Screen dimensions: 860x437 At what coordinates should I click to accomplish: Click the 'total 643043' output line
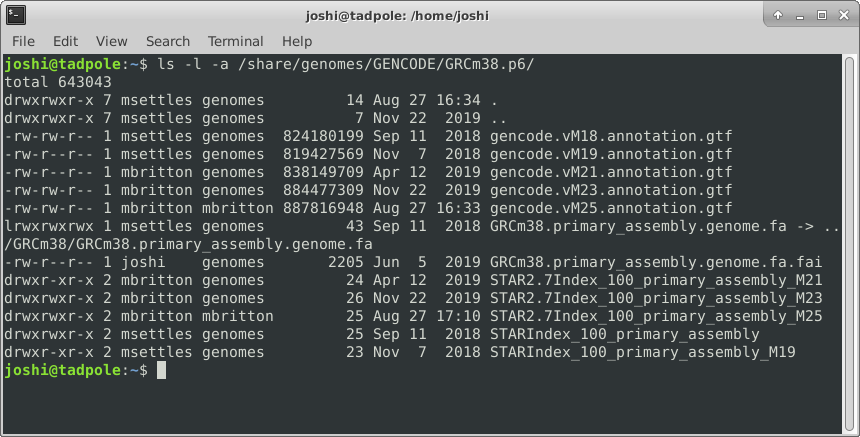click(x=58, y=82)
